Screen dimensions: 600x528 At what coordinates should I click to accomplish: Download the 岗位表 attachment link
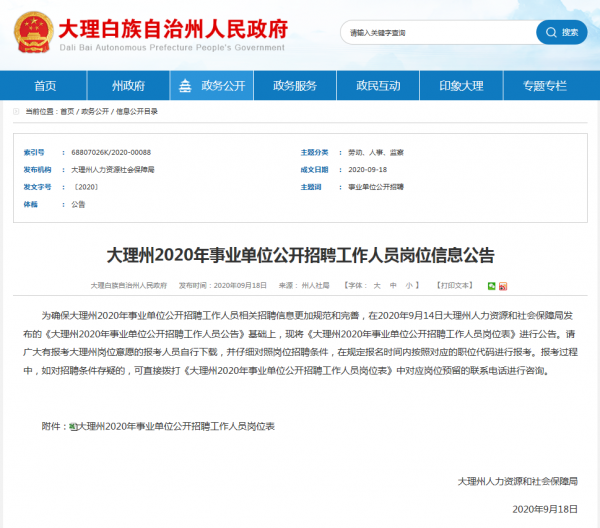(177, 426)
